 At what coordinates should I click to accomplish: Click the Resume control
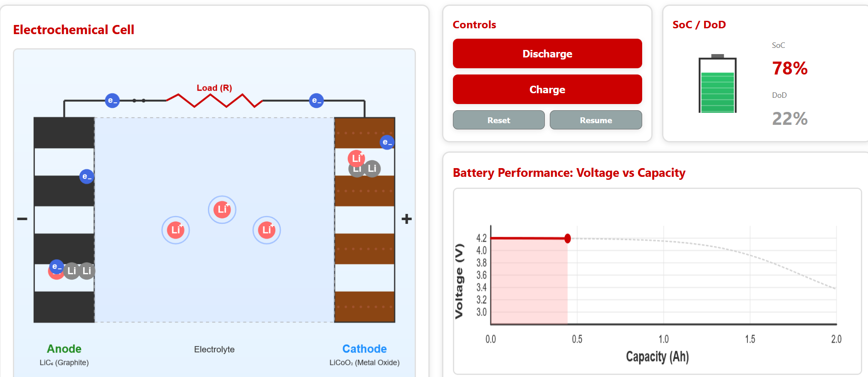pos(596,120)
